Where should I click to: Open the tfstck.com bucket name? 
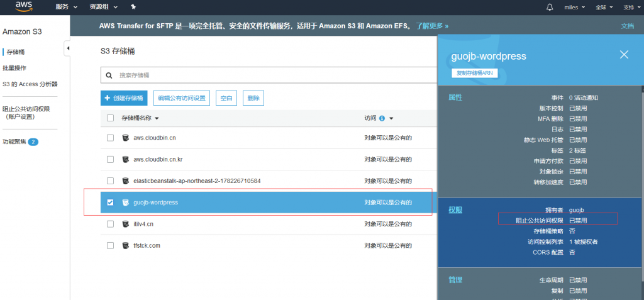(147, 245)
